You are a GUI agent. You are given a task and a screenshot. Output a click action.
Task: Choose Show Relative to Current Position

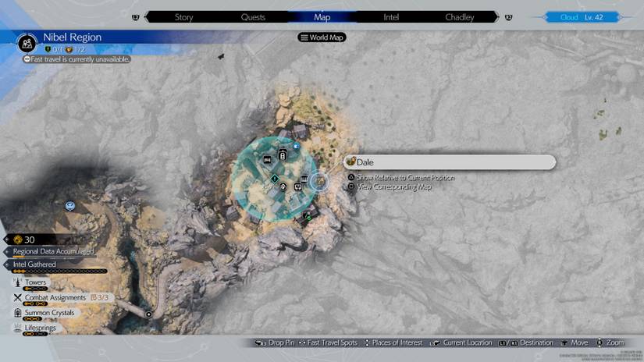404,178
